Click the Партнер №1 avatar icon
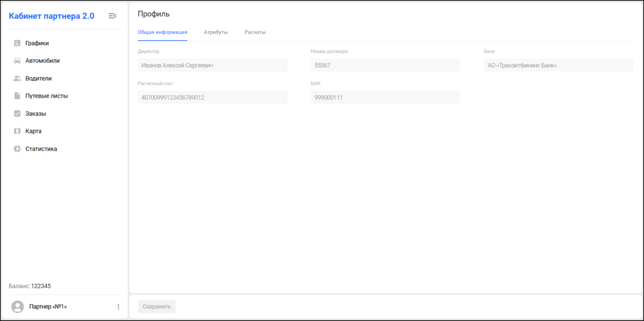644x321 pixels. [x=18, y=307]
